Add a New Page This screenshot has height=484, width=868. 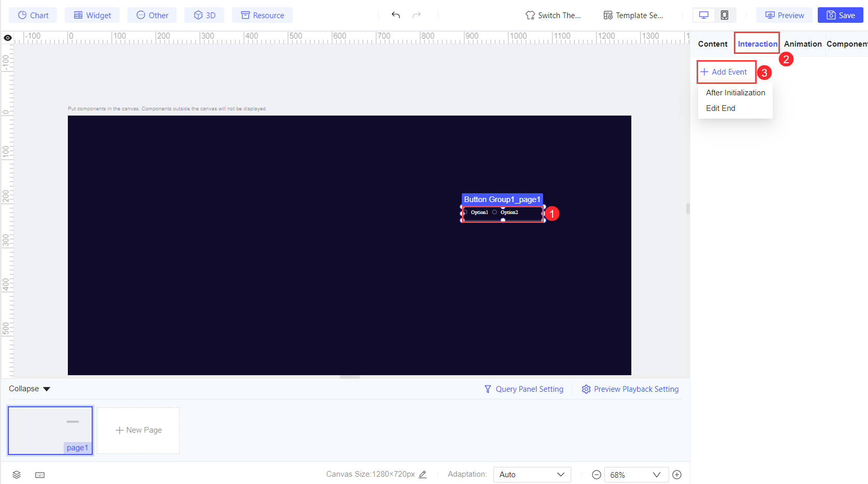coord(138,430)
